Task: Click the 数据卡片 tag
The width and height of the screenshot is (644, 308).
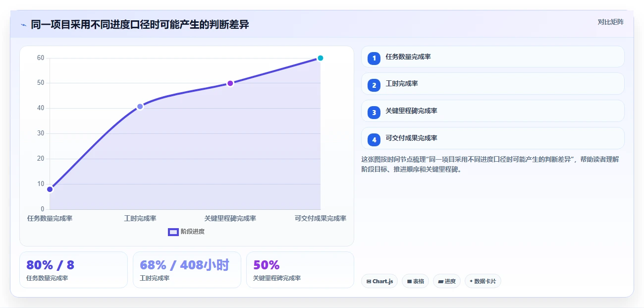Action: pyautogui.click(x=483, y=281)
